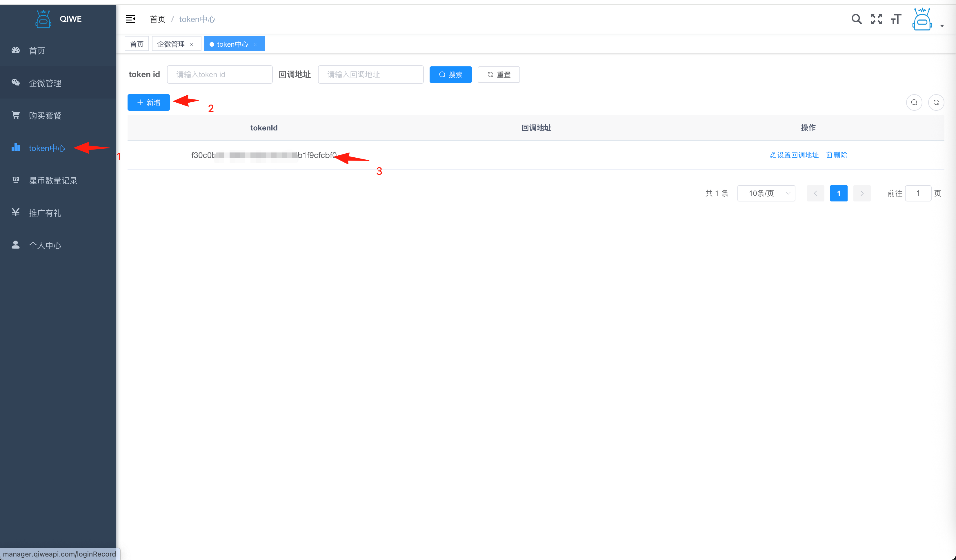Image resolution: width=956 pixels, height=560 pixels.
Task: Expand the user dropdown caret by the avatar
Action: click(x=942, y=26)
